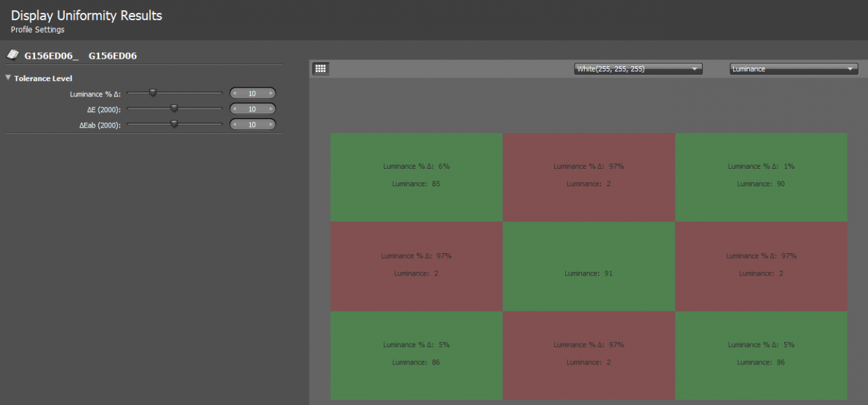Click the Luminance % Δ slider handle
The height and width of the screenshot is (405, 868).
coord(152,92)
